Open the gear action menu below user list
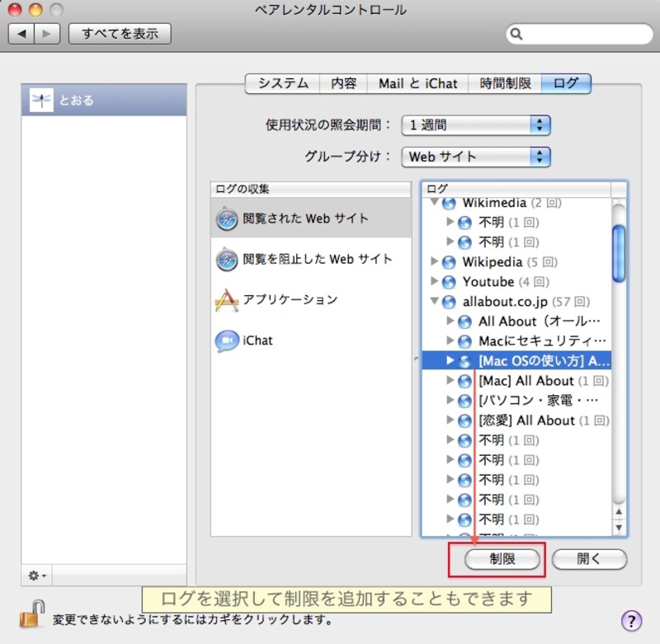Screen dimensions: 660x644 coord(38,575)
